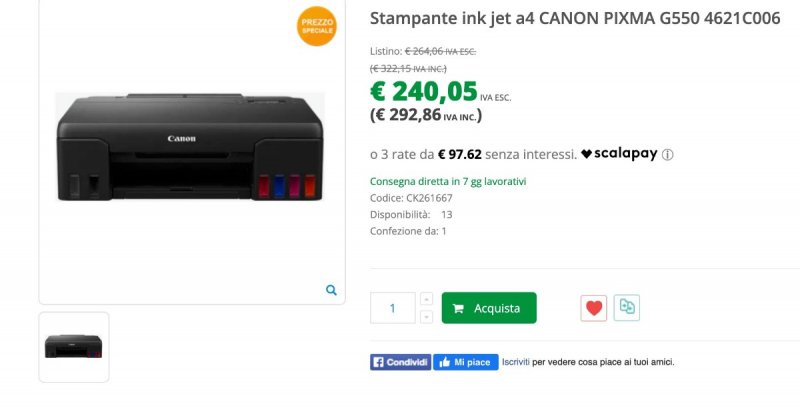
Task: Click the quantity input field
Action: [393, 308]
